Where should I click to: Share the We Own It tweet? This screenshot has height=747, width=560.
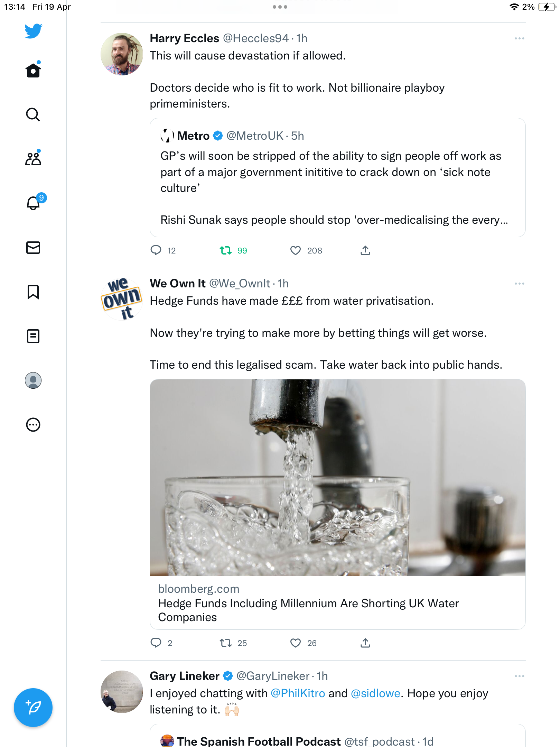click(x=365, y=643)
